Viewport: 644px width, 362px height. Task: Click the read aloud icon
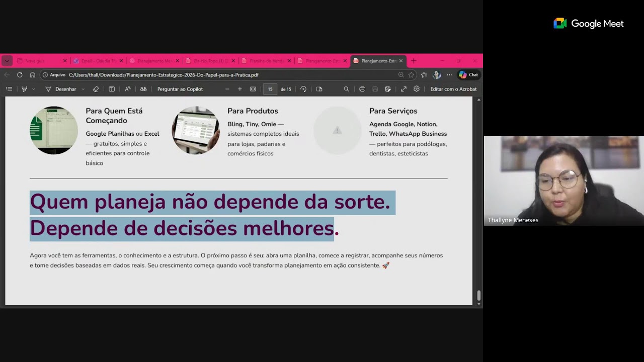(128, 89)
